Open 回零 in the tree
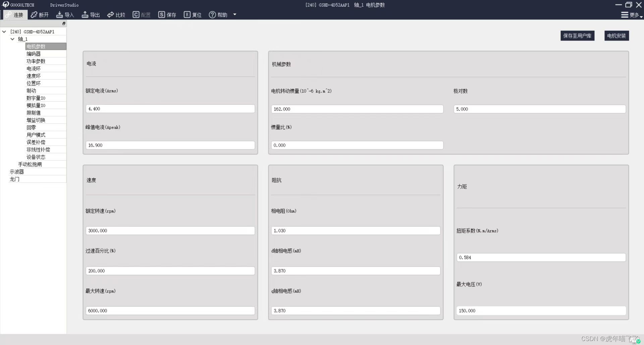Viewport: 644px width, 345px height. pyautogui.click(x=46, y=127)
